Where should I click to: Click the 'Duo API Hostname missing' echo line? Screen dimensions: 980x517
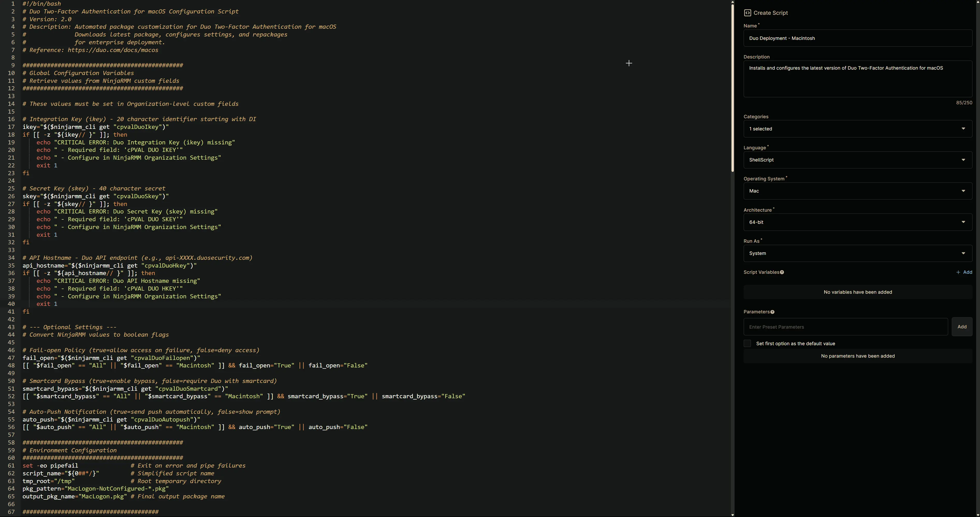coord(118,281)
